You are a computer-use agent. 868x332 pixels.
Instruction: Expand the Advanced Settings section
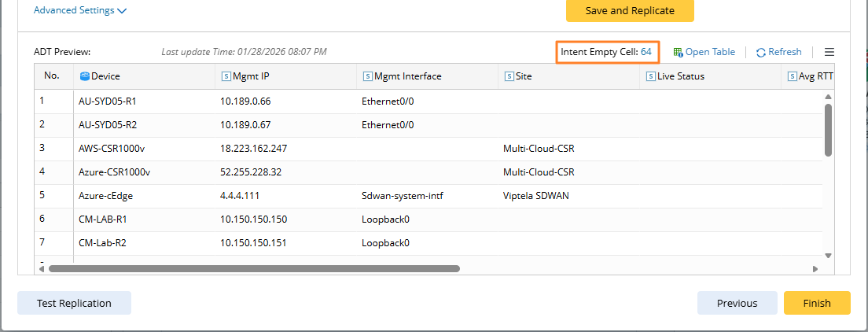[x=80, y=11]
